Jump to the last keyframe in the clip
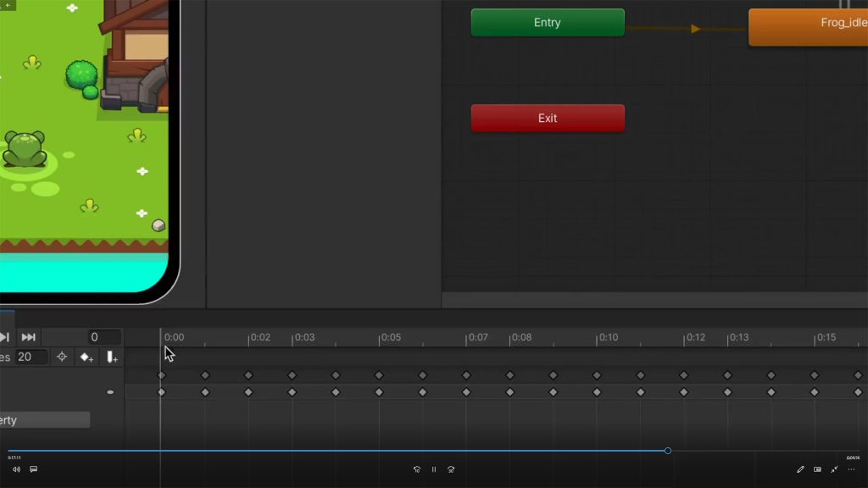This screenshot has height=488, width=868. click(x=28, y=337)
